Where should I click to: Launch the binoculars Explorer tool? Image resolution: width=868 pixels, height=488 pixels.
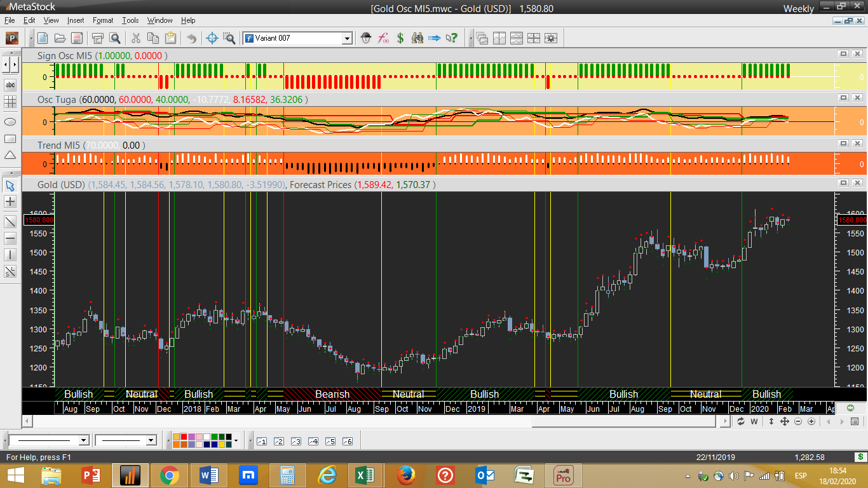pos(417,38)
